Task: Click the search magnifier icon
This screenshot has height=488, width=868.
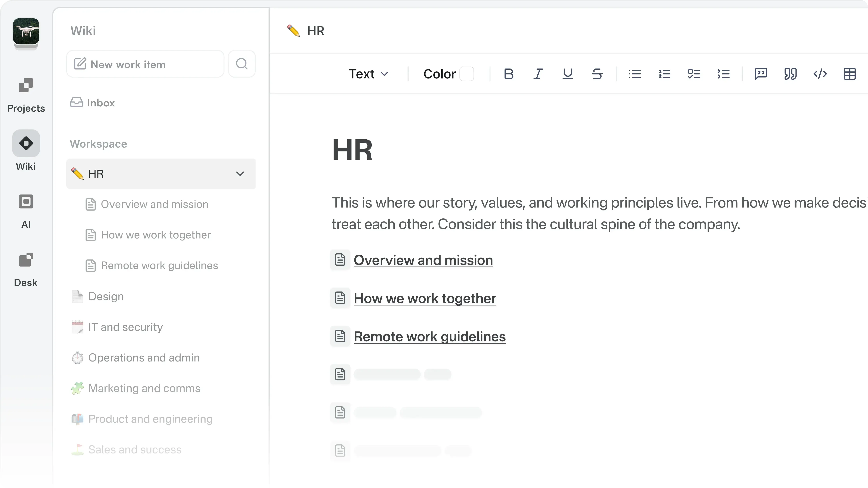Action: tap(242, 64)
